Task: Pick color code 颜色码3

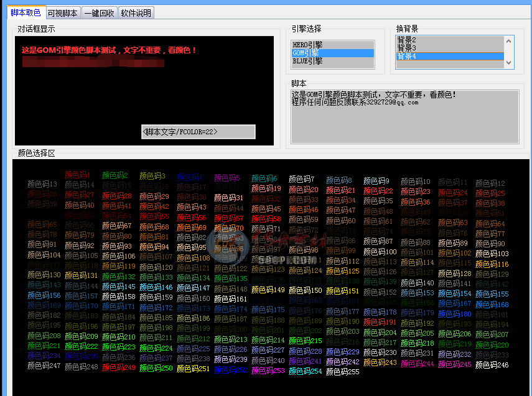Action: [152, 176]
